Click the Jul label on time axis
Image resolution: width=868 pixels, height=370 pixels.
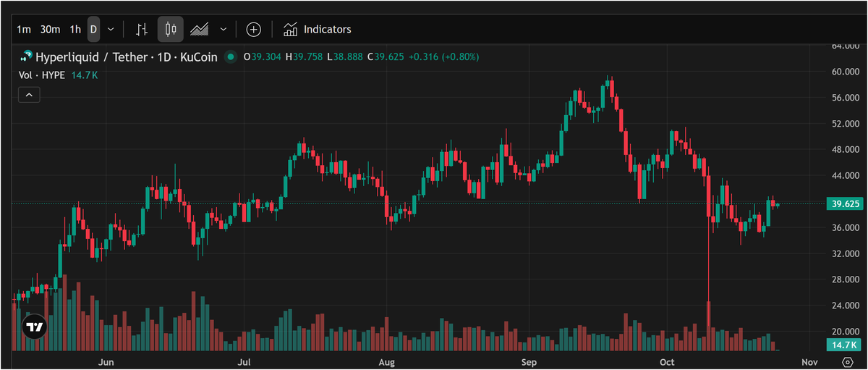pyautogui.click(x=244, y=361)
